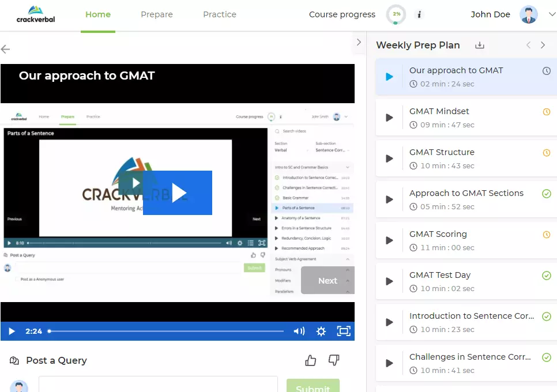Play the Introduction to Sentence Cor... video

click(389, 322)
